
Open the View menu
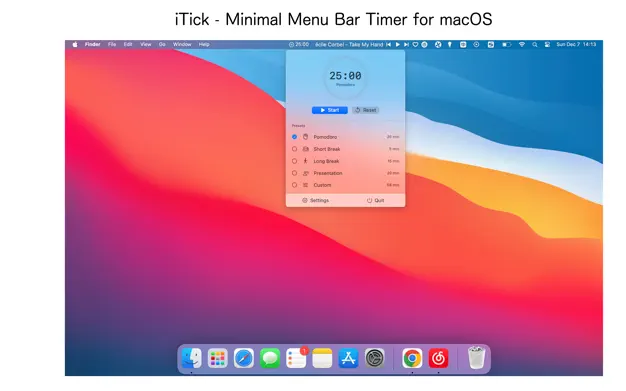tap(146, 44)
